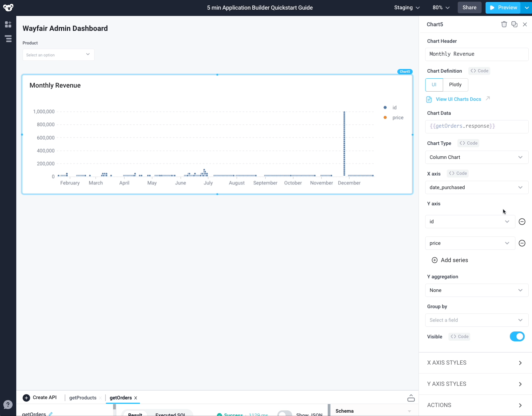Click the Create API plus button
Image resolution: width=532 pixels, height=416 pixels.
[27, 398]
